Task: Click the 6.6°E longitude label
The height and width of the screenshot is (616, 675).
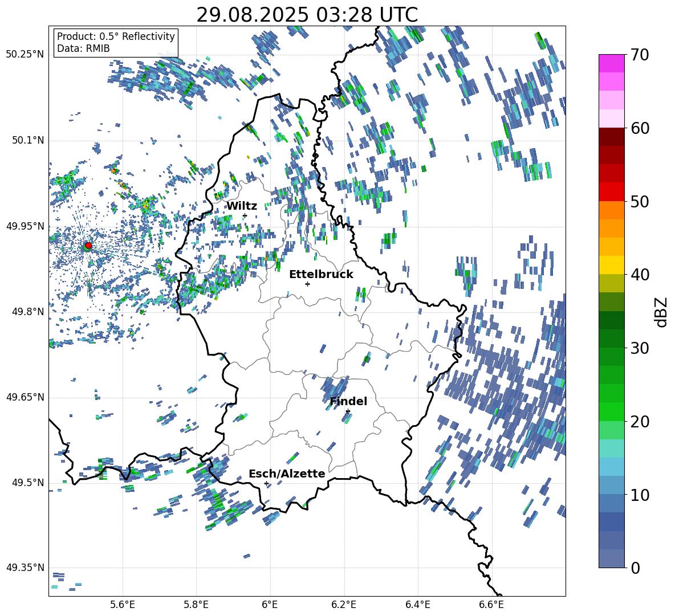Action: point(491,605)
